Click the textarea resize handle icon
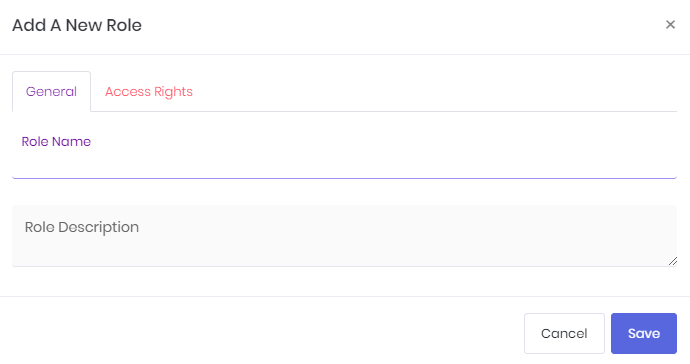The image size is (690, 364). 672,261
